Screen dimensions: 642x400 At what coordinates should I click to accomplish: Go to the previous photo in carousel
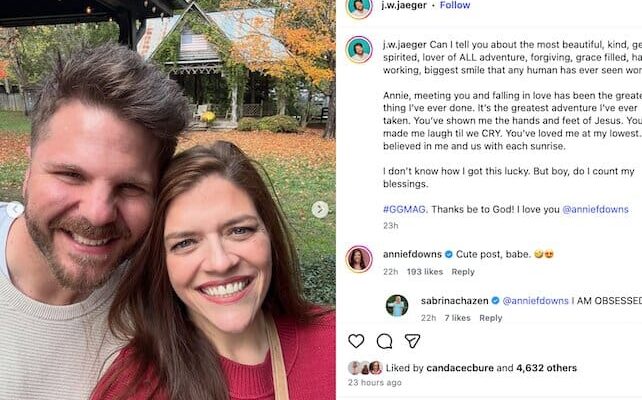15,210
